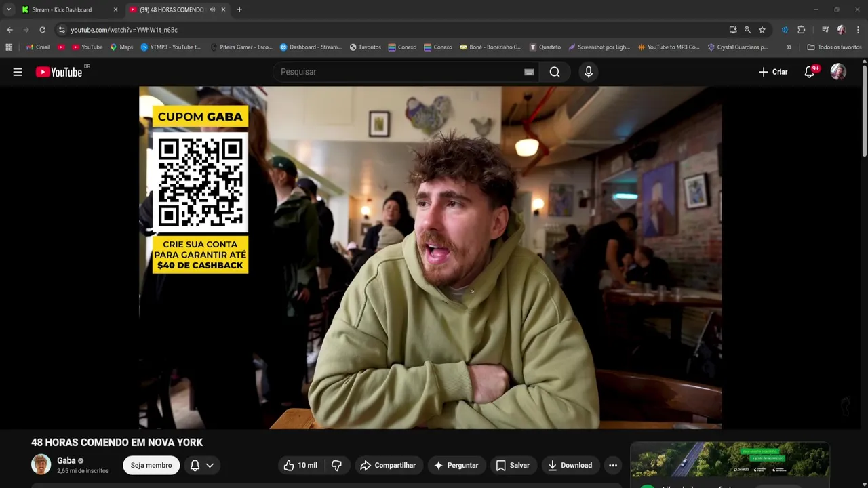Open the browser zoom magnifier in address bar
The image size is (868, 488).
747,30
